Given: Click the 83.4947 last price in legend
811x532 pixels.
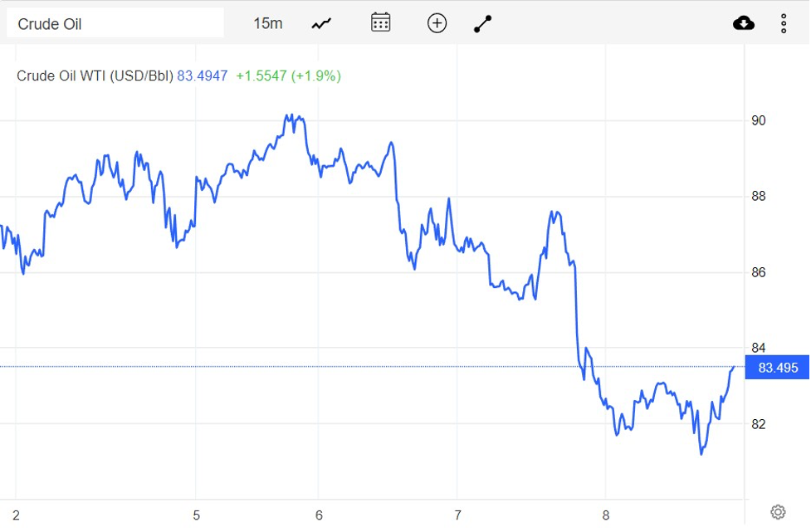Looking at the screenshot, I should coord(203,76).
